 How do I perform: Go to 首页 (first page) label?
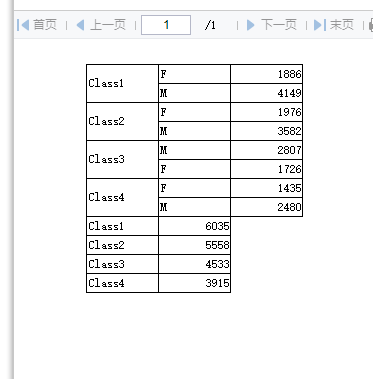(x=45, y=25)
